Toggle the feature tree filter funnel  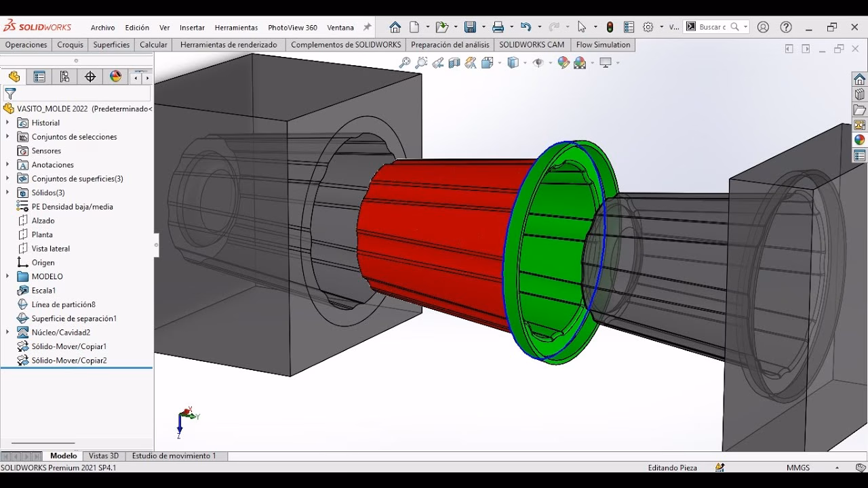[10, 94]
